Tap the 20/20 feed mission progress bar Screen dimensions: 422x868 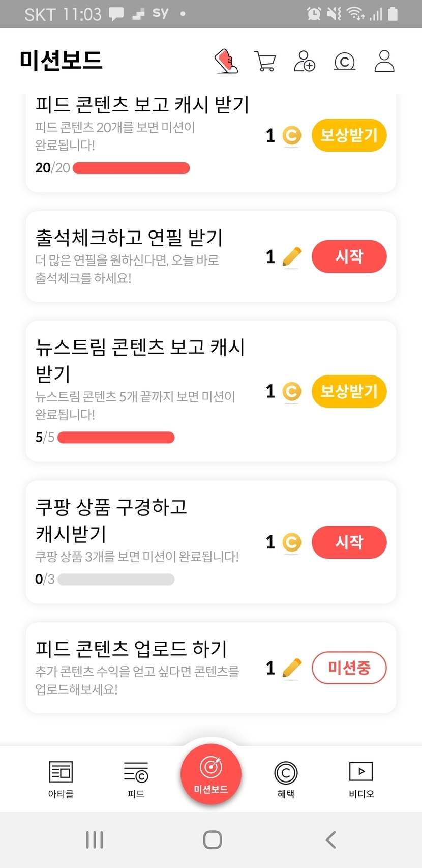pos(131,168)
